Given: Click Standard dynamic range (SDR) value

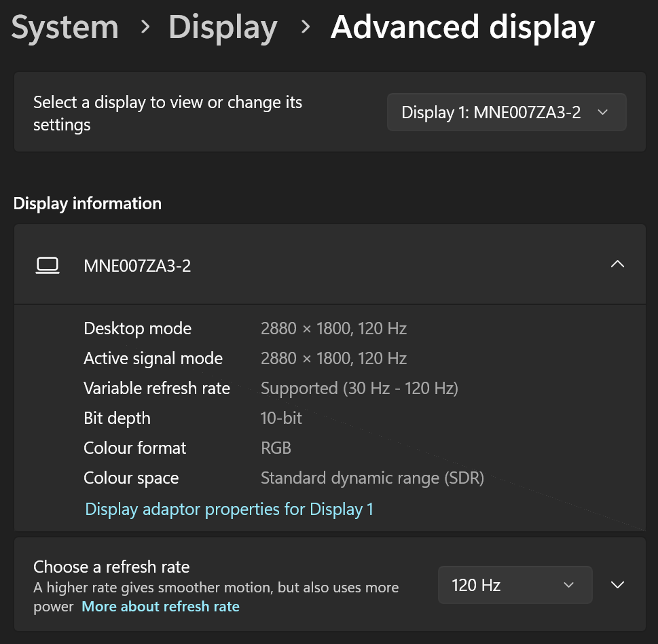Looking at the screenshot, I should (x=372, y=478).
